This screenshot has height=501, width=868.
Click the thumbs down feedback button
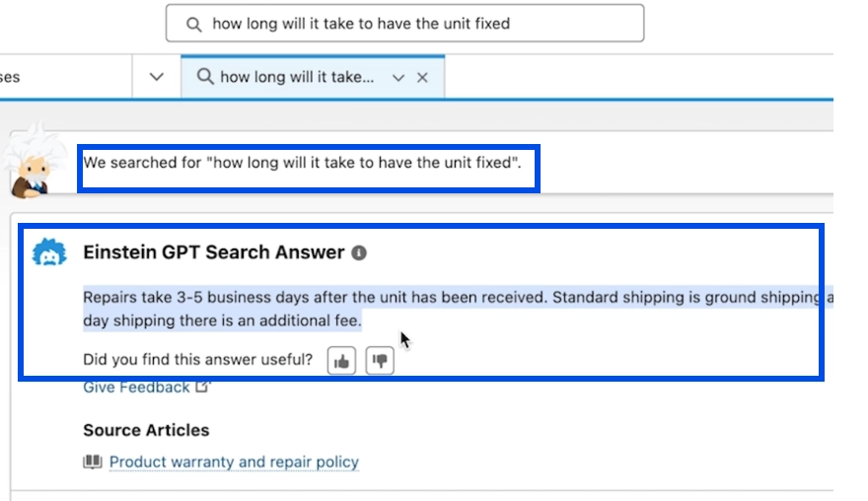click(x=380, y=361)
